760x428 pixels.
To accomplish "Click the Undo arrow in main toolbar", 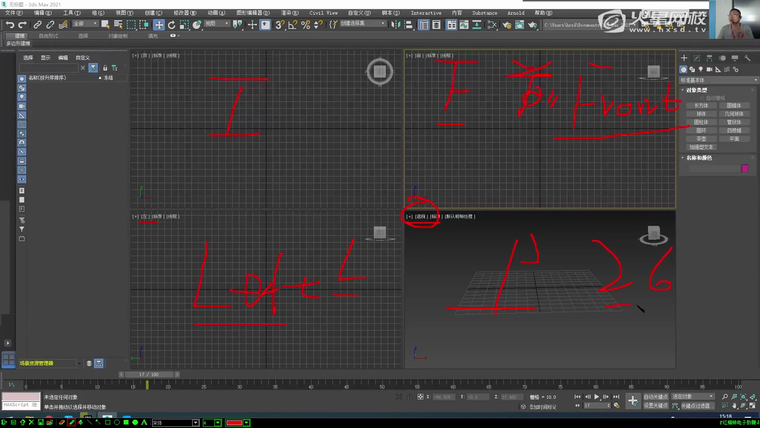I will coord(9,24).
